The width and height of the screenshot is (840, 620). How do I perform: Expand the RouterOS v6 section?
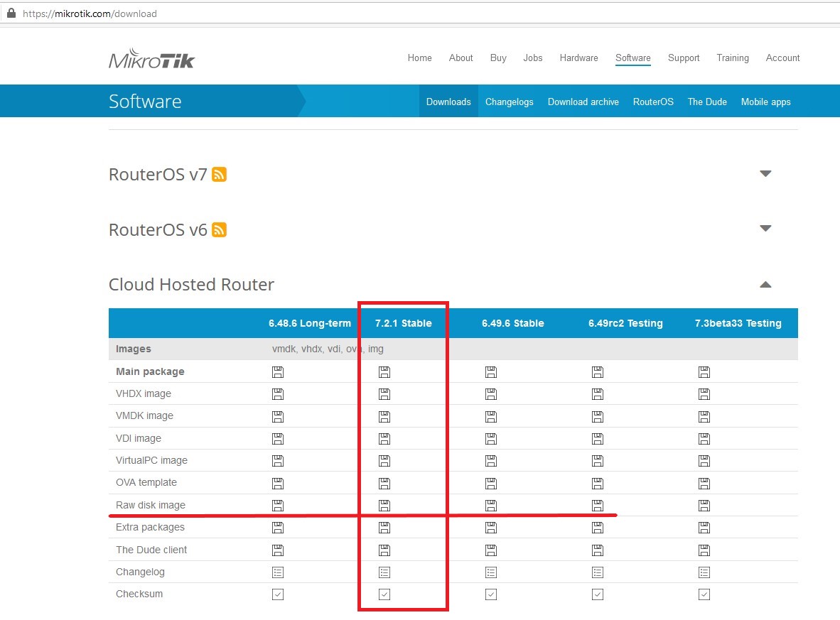tap(765, 228)
